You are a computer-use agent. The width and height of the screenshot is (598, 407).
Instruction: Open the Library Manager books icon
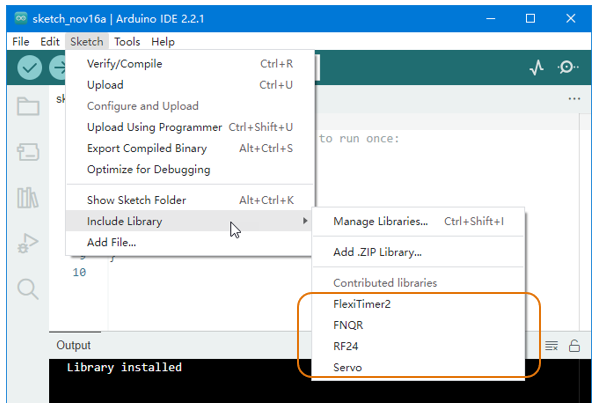pos(28,198)
